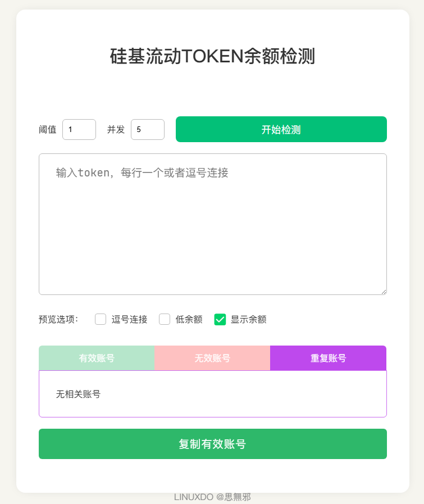The image size is (424, 504).
Task: Click inside the token input textarea
Action: (213, 224)
